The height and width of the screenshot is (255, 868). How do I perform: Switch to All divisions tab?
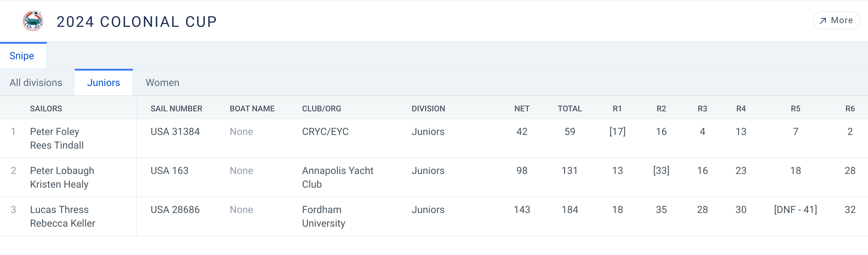coord(36,83)
